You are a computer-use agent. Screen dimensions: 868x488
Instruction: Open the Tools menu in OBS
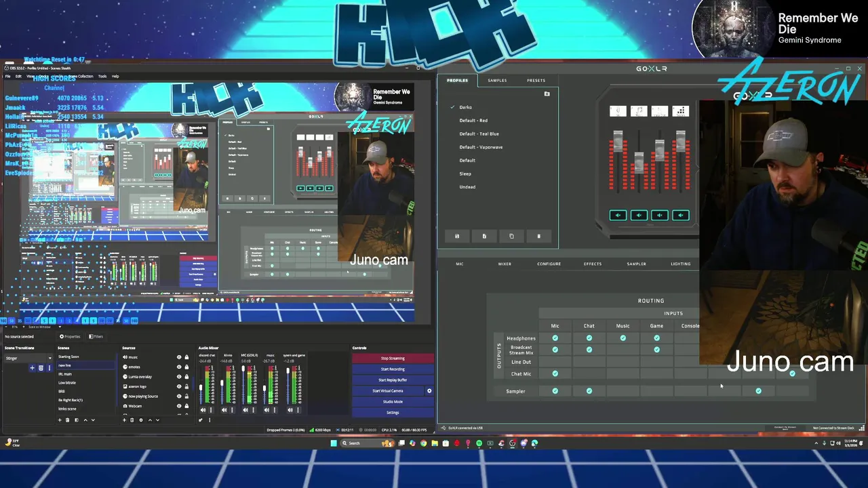[102, 76]
